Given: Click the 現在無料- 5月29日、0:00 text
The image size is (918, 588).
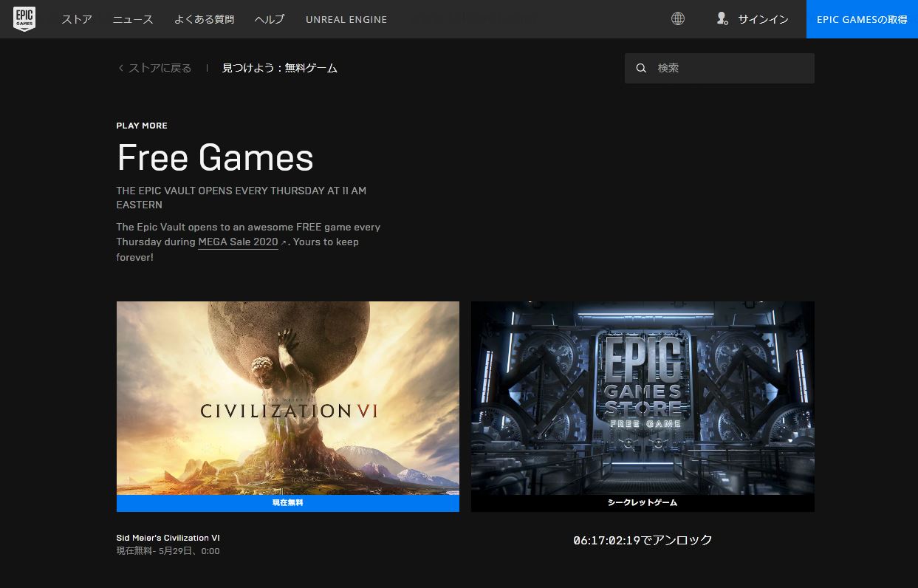Looking at the screenshot, I should pyautogui.click(x=168, y=551).
